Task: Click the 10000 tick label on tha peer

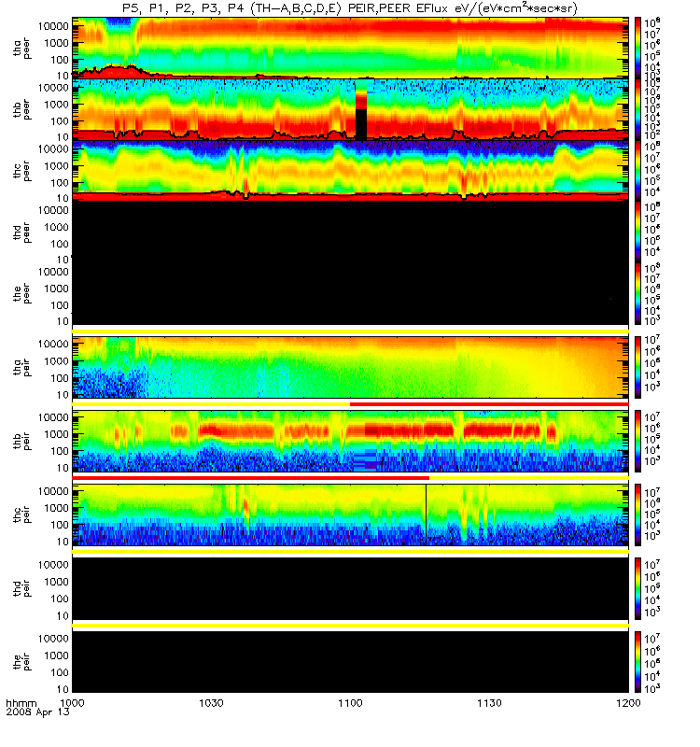Action: pyautogui.click(x=54, y=26)
